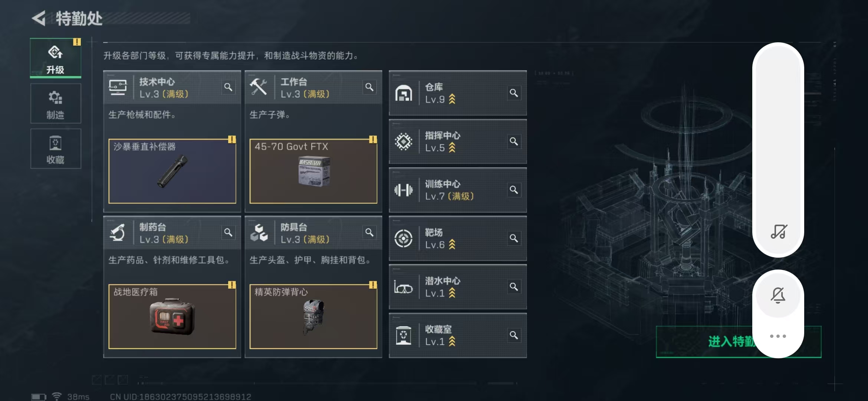This screenshot has width=868, height=401.
Task: Open the 战地医疗箱 item card
Action: [172, 316]
